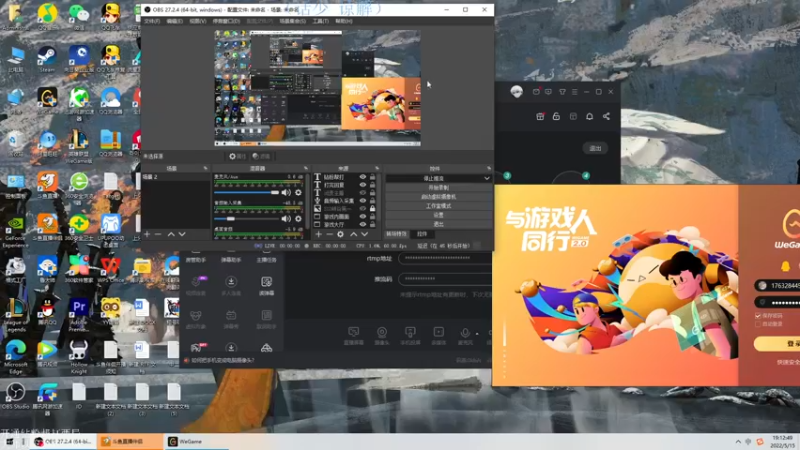Enable 工作室模式 in OBS controls

tap(439, 206)
